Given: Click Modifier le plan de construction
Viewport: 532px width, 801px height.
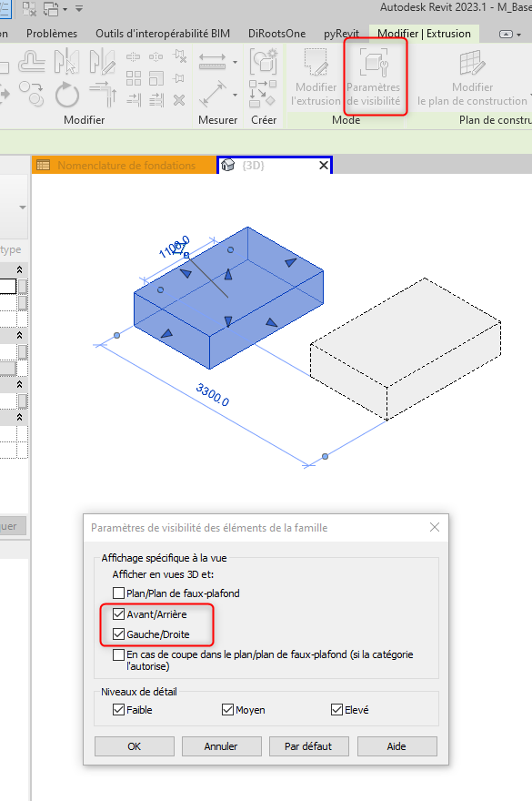Looking at the screenshot, I should point(472,76).
